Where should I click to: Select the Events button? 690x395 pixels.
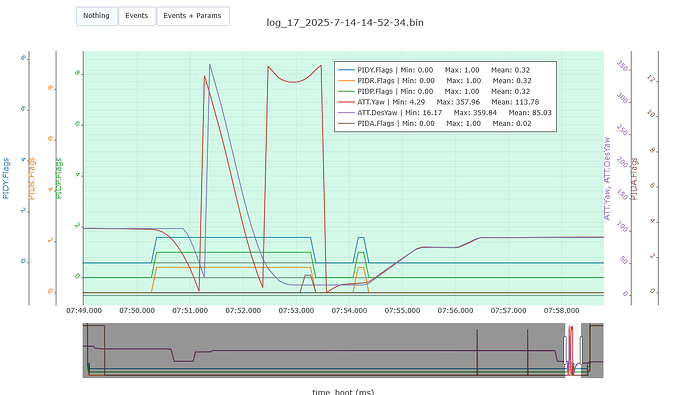coord(137,16)
